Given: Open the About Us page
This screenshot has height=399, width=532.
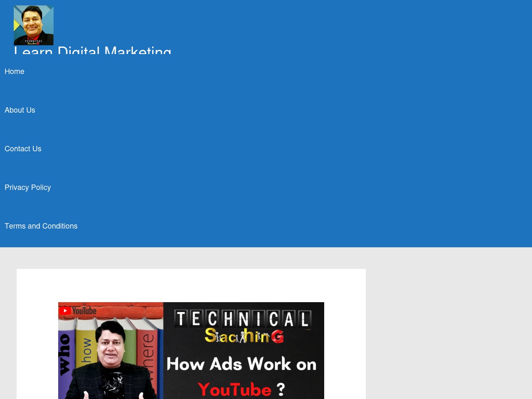Looking at the screenshot, I should 20,110.
